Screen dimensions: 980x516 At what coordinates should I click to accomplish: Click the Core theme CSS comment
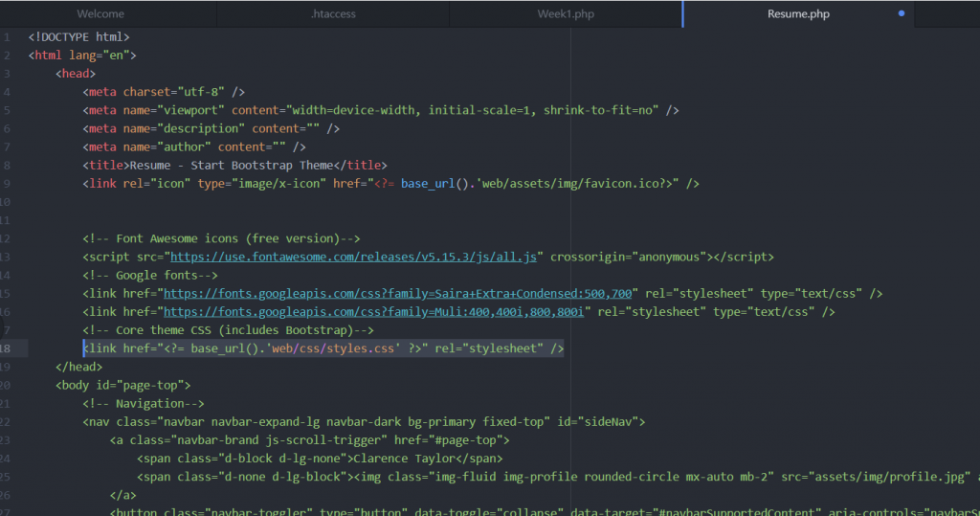[x=228, y=330]
